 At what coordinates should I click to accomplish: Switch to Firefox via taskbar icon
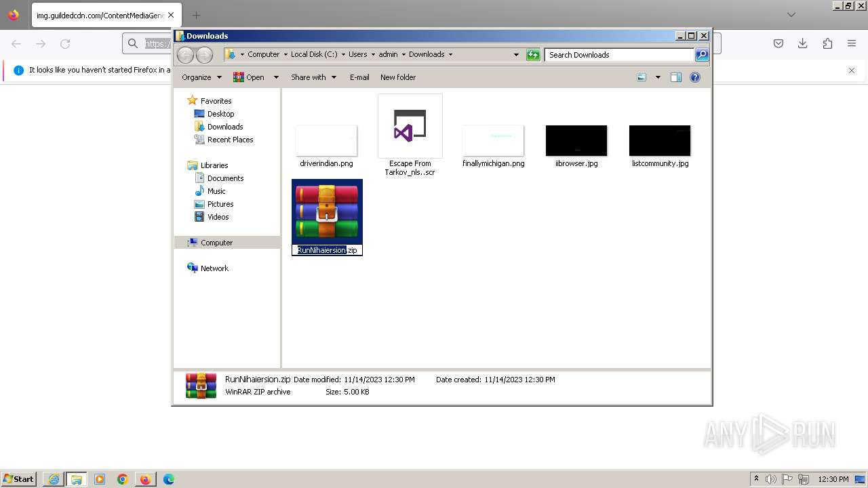(x=146, y=479)
